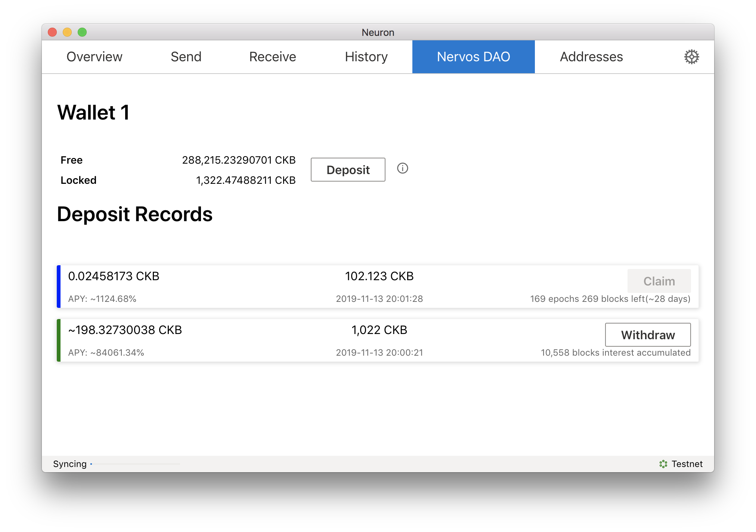This screenshot has width=756, height=532.
Task: Click the Claim button
Action: (x=659, y=281)
